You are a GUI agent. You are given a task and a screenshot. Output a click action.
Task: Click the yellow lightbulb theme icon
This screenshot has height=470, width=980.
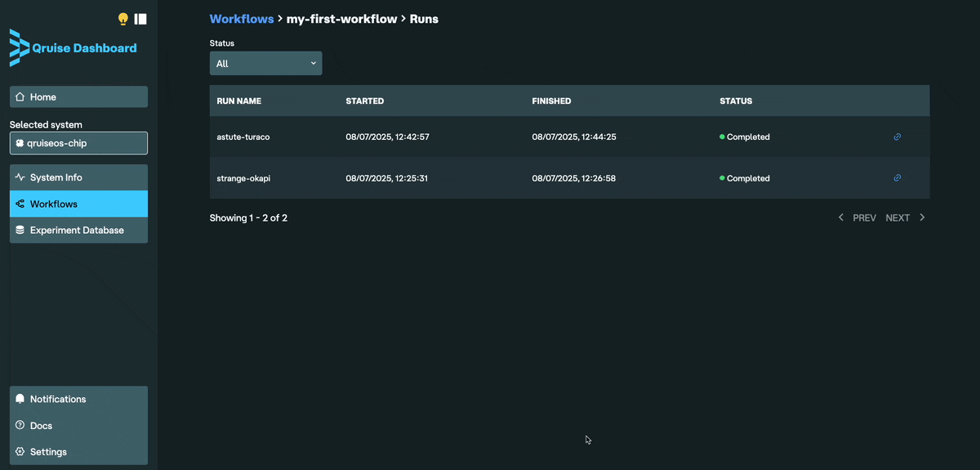[123, 19]
